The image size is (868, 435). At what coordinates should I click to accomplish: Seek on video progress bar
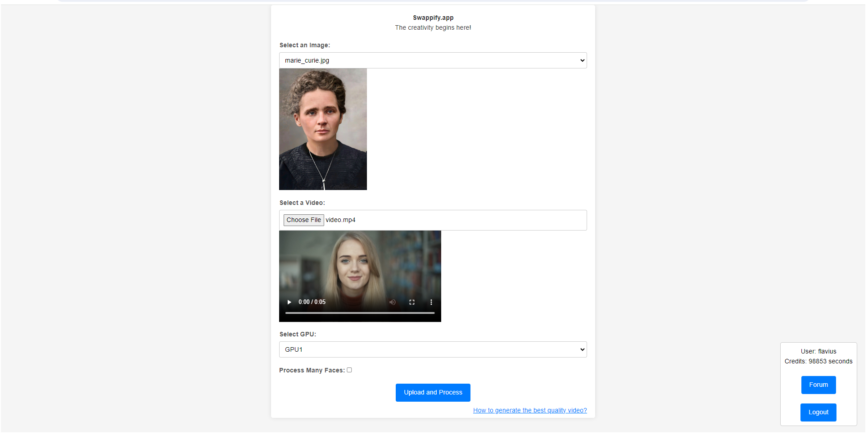[x=360, y=313]
